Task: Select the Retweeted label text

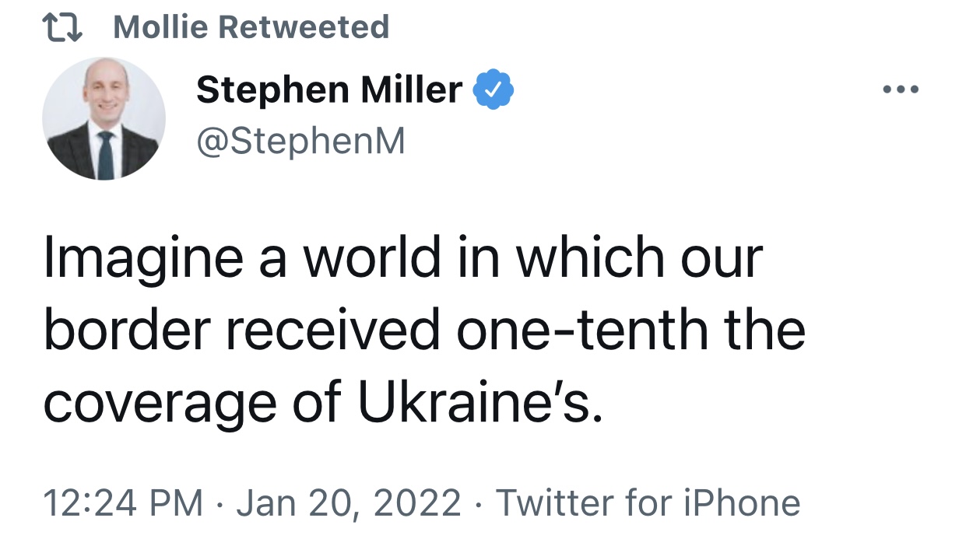Action: click(303, 28)
